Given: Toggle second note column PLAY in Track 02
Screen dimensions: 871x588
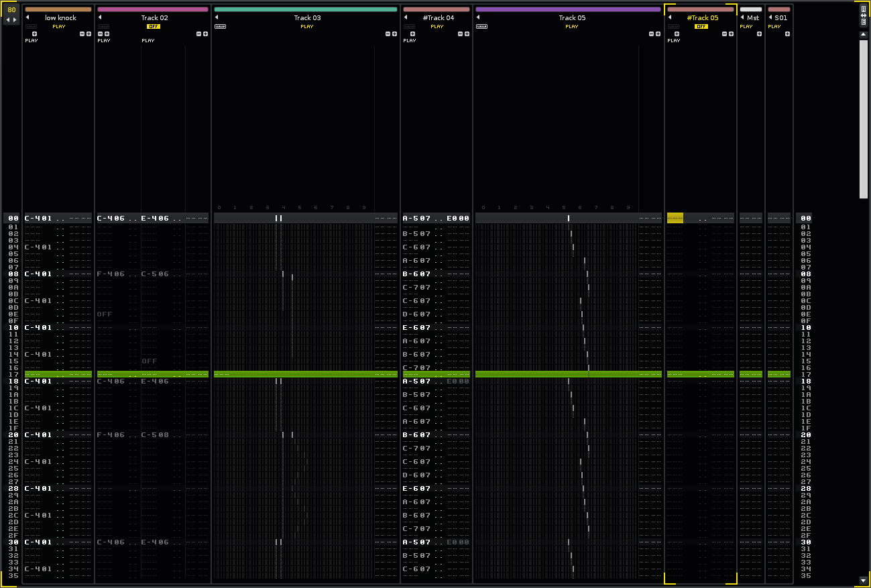Looking at the screenshot, I should (x=148, y=40).
